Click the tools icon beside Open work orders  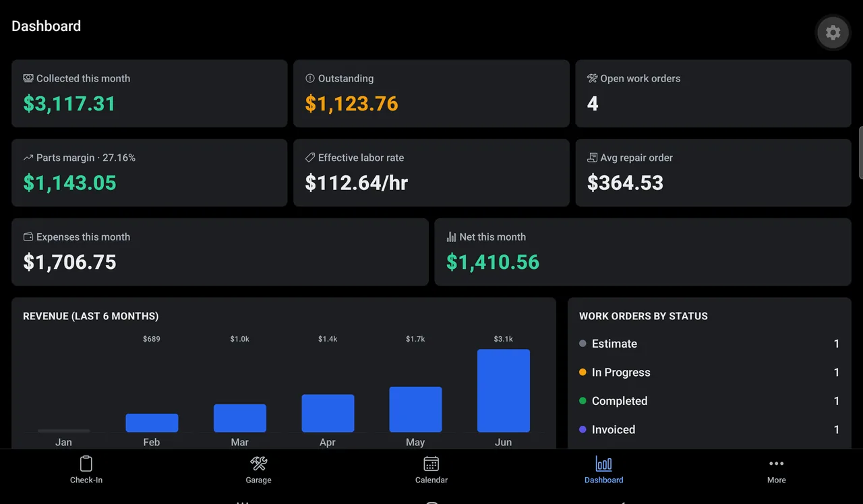point(593,78)
